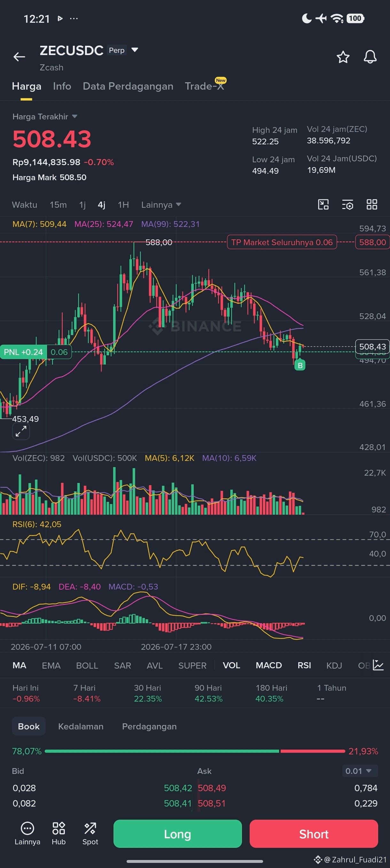The width and height of the screenshot is (390, 868).
Task: Open Trade-X tab
Action: (204, 86)
